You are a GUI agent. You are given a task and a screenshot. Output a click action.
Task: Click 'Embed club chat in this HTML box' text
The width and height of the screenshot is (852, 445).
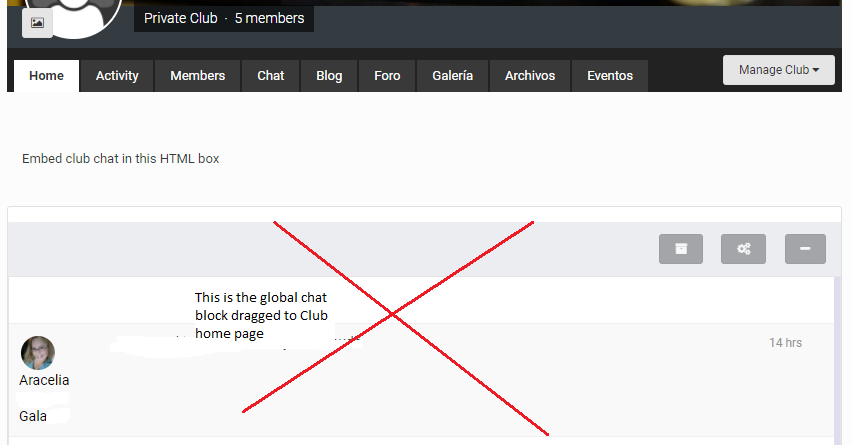click(121, 159)
